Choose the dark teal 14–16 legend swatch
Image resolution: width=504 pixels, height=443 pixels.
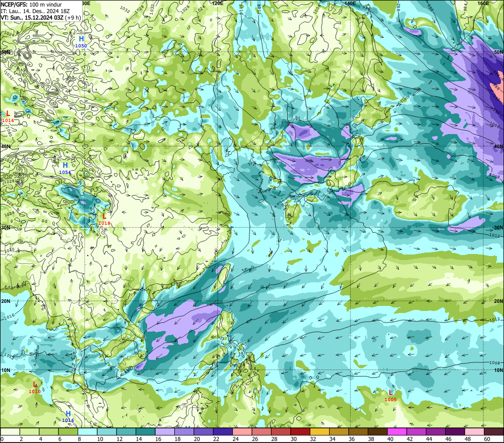146,431
